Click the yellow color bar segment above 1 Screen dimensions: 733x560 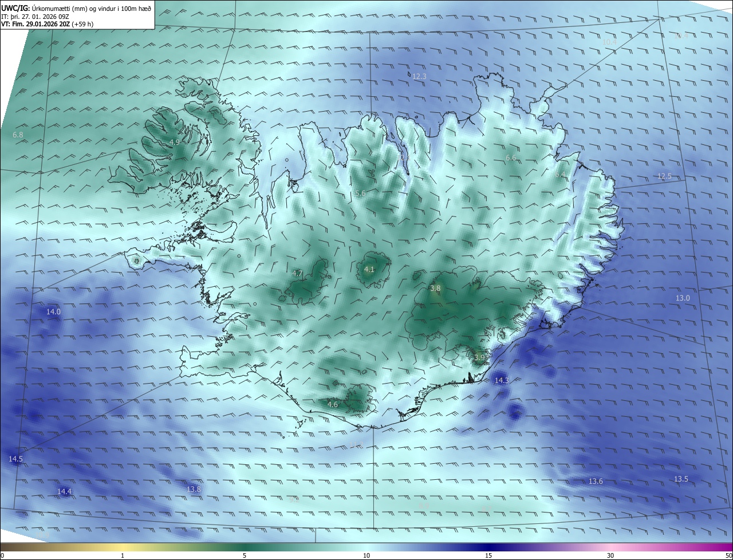click(x=123, y=547)
